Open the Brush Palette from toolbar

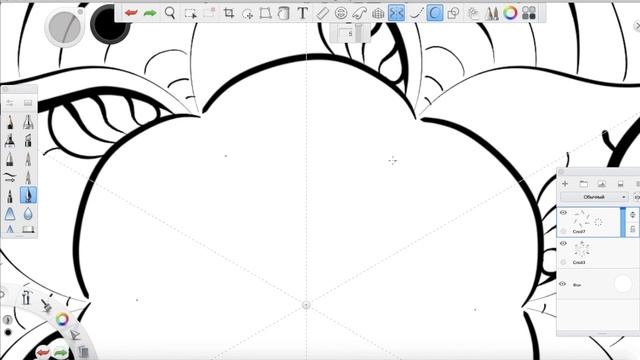pos(491,13)
